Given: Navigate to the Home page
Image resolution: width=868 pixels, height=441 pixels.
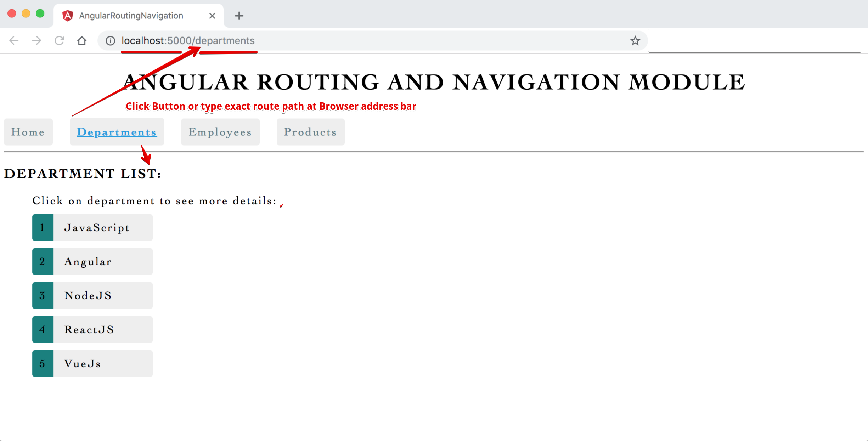Looking at the screenshot, I should pos(28,132).
